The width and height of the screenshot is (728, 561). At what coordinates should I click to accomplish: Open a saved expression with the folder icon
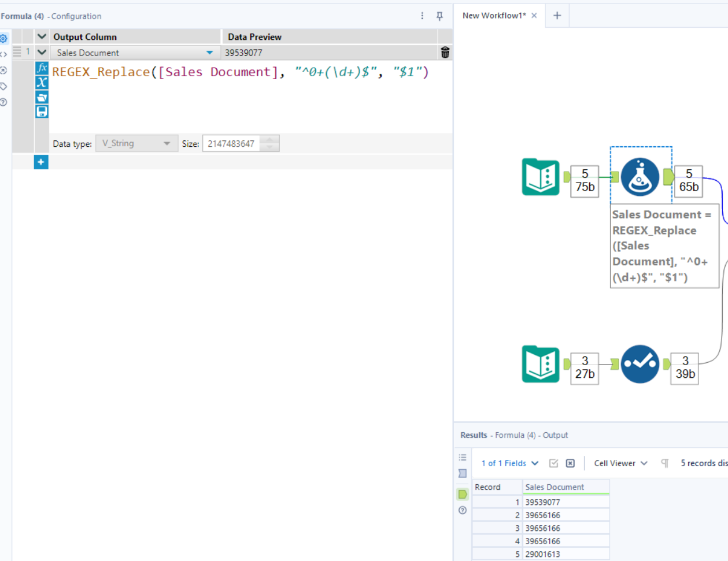pyautogui.click(x=41, y=96)
